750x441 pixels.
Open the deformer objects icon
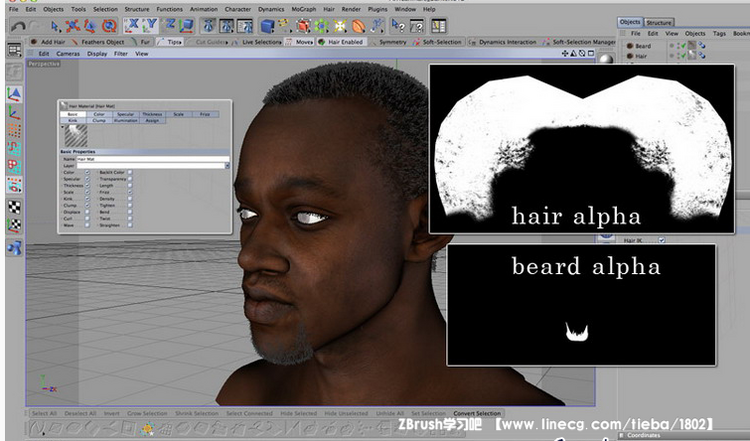(359, 26)
